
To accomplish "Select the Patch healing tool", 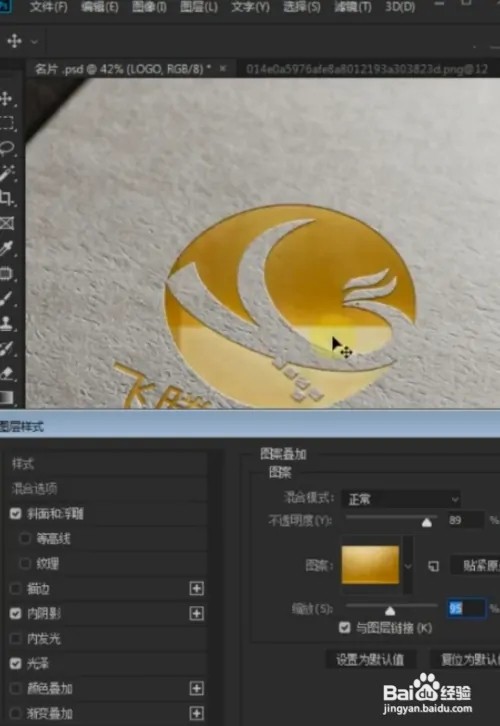I will tap(6, 273).
